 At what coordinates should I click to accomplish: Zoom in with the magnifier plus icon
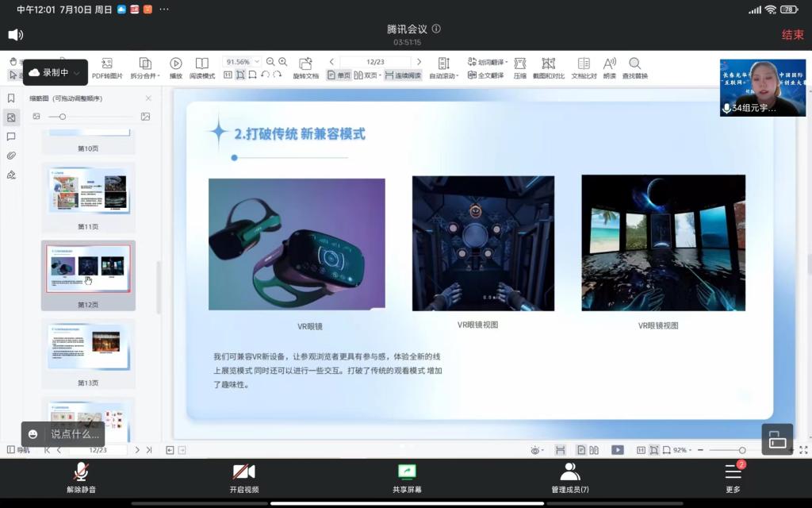tap(283, 62)
